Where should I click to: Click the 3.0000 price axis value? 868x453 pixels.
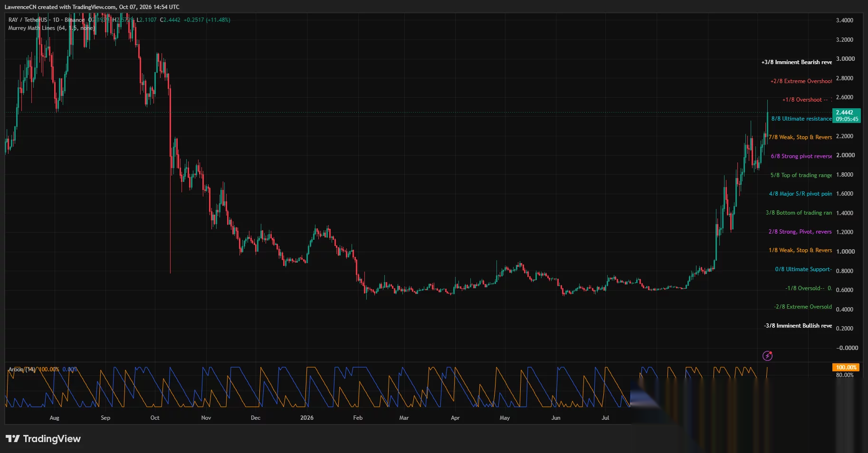pos(845,59)
